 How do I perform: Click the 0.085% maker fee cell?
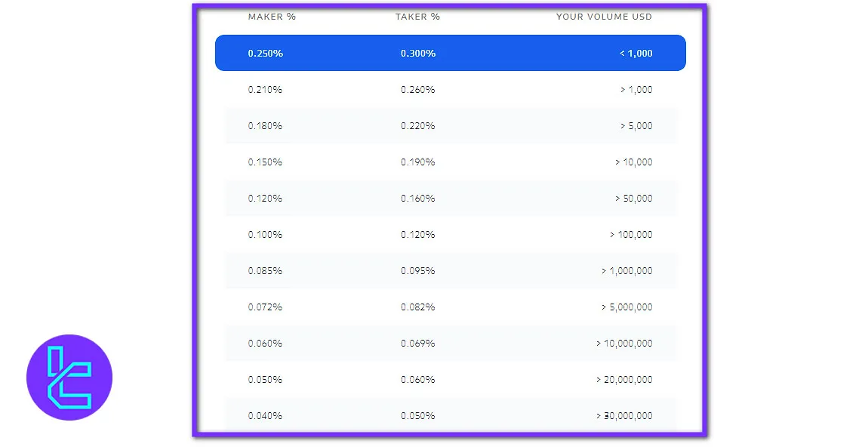265,271
